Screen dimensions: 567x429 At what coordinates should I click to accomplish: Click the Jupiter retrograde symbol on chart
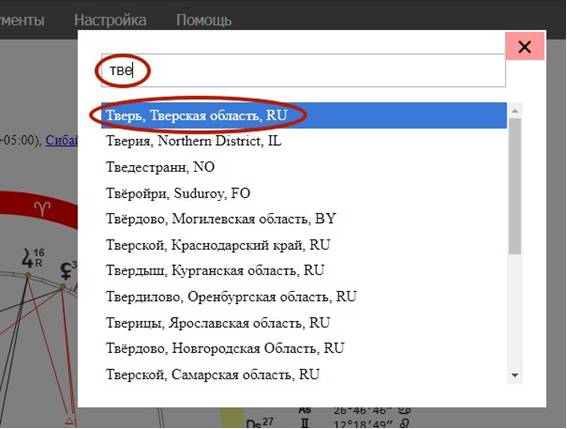coord(33,258)
